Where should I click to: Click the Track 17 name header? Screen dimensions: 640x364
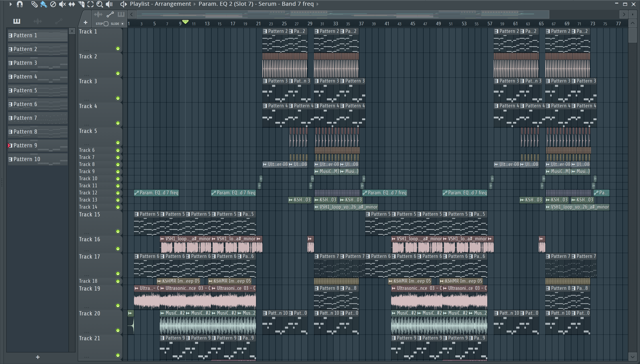89,257
